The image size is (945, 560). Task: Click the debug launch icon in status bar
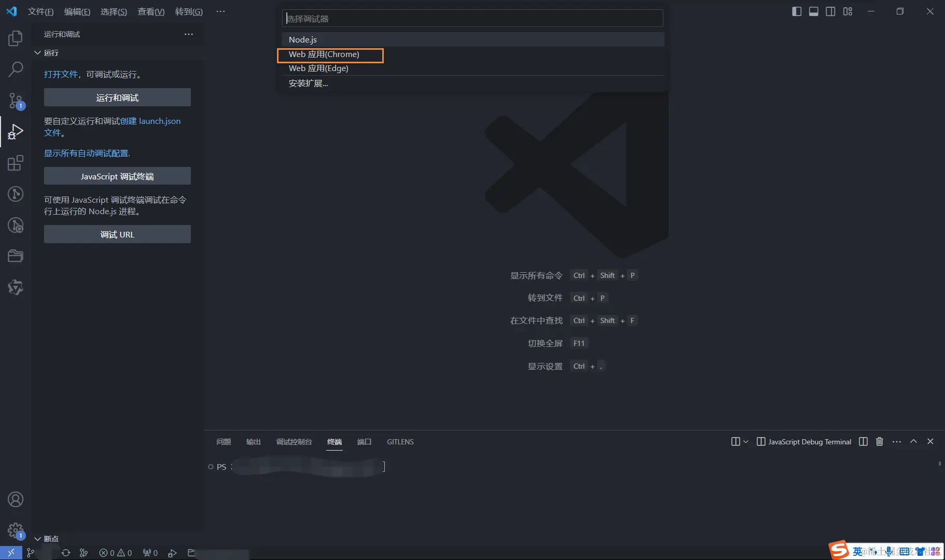[172, 553]
